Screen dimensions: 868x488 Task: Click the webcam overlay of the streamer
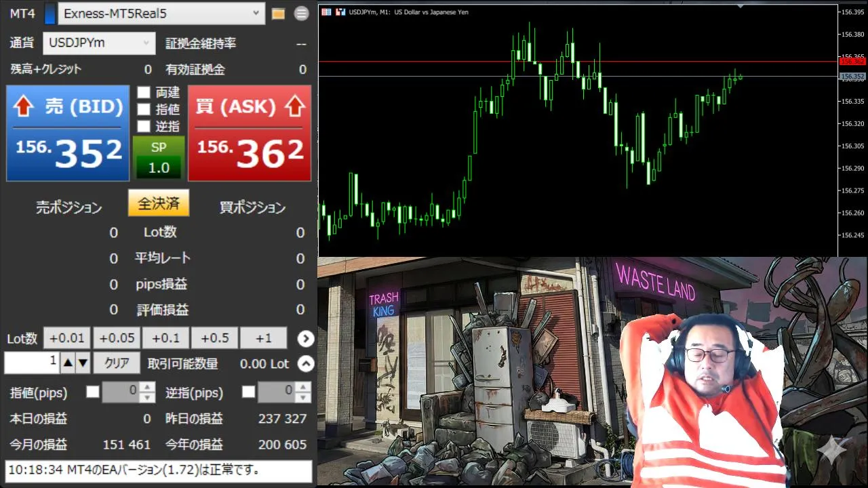(702, 400)
